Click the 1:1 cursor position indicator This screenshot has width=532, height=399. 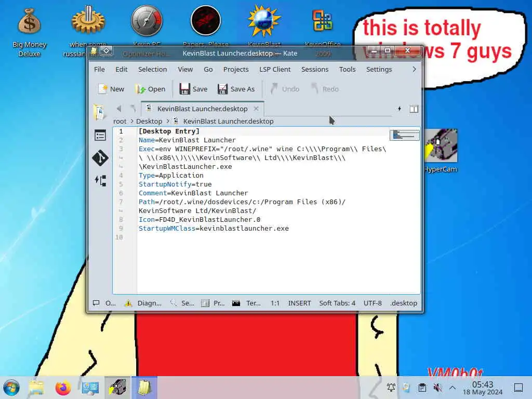click(x=275, y=303)
